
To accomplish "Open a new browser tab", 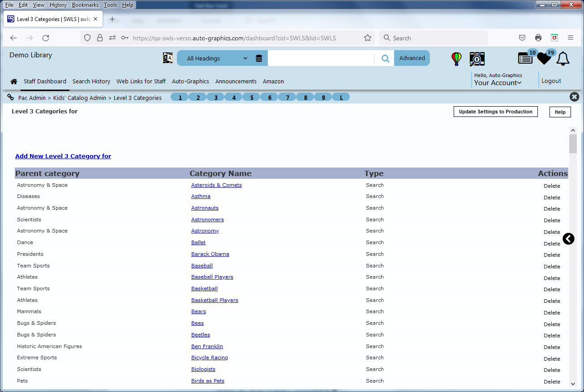I will (112, 19).
